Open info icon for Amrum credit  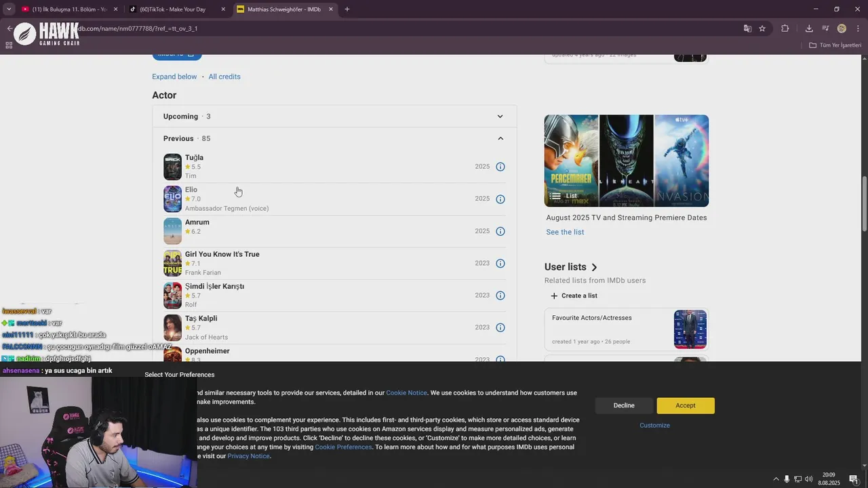coord(500,231)
